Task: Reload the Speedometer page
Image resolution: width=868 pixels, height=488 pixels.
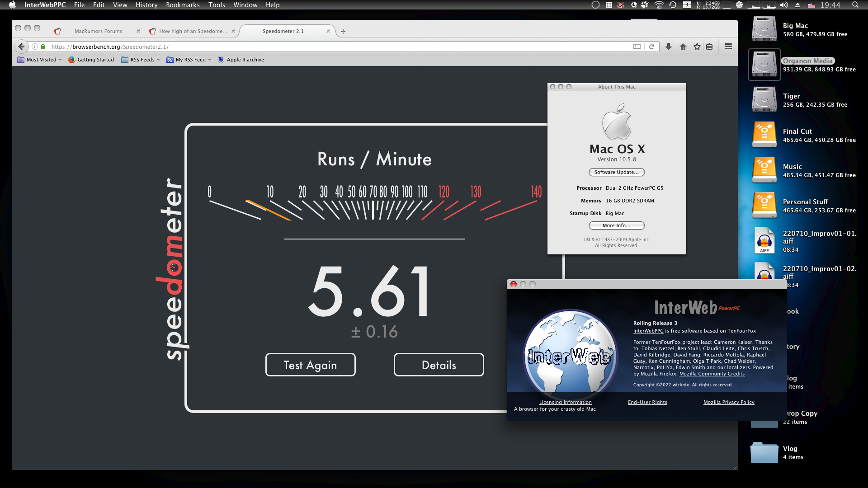Action: (x=651, y=47)
